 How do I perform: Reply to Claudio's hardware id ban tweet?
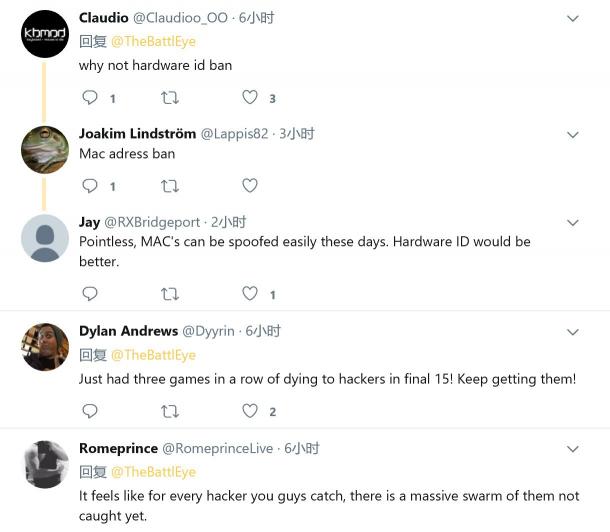click(x=90, y=97)
